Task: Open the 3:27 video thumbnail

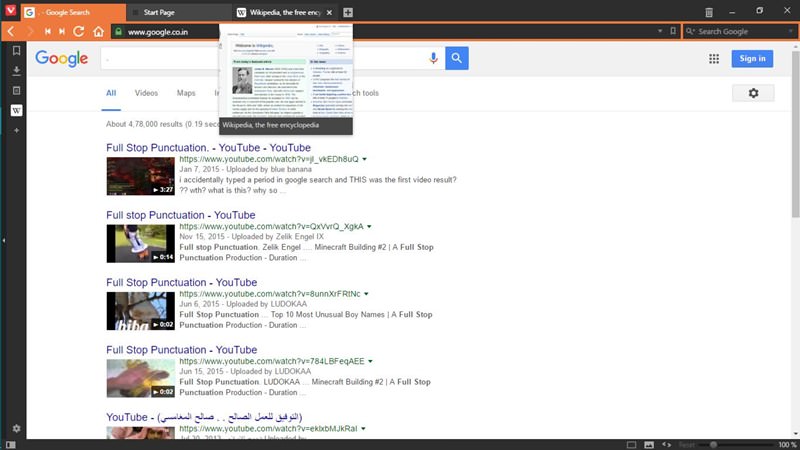Action: [x=140, y=176]
